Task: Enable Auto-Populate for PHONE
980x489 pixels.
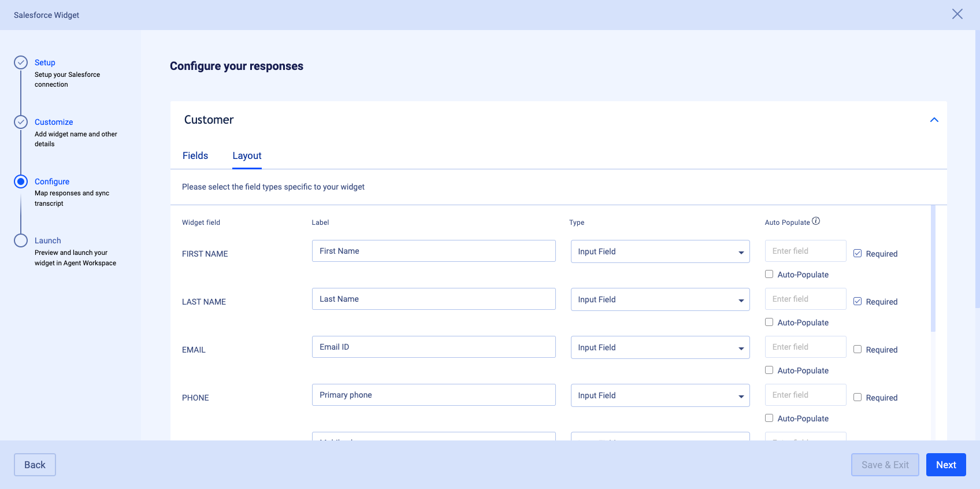Action: (769, 418)
